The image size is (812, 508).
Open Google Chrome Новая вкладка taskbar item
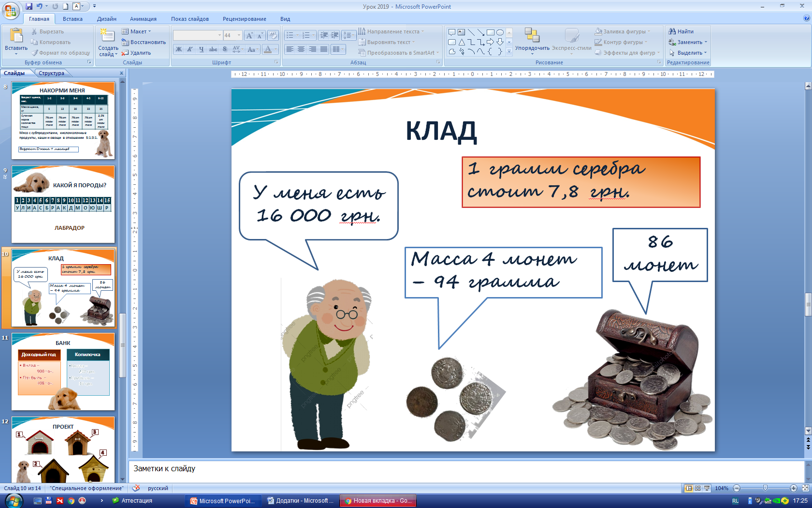tap(378, 501)
